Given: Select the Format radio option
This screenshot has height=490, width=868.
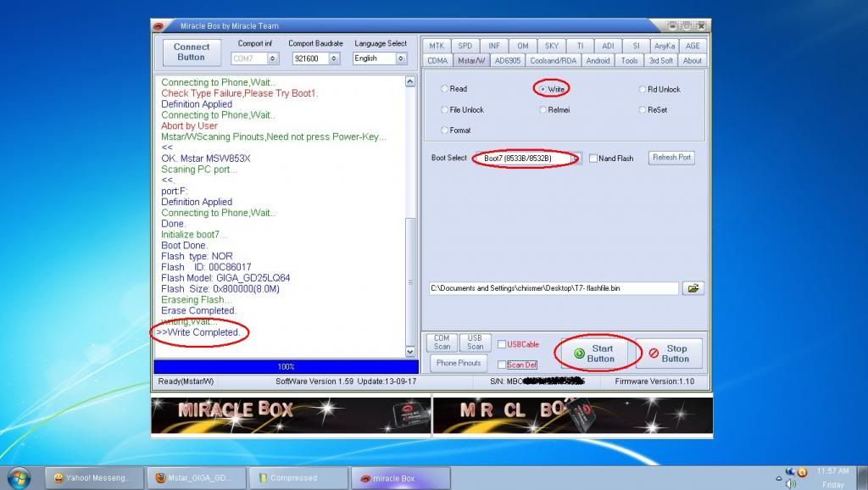Looking at the screenshot, I should click(444, 131).
